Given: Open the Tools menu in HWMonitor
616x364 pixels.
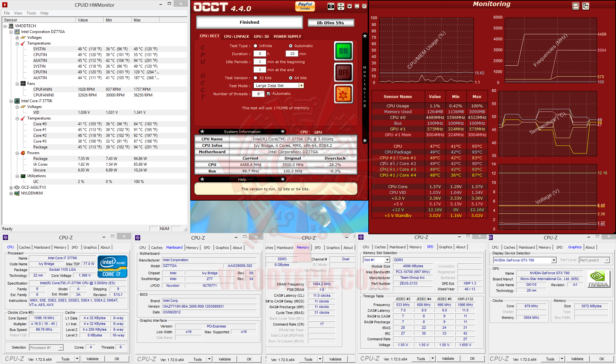Looking at the screenshot, I should 31,13.
